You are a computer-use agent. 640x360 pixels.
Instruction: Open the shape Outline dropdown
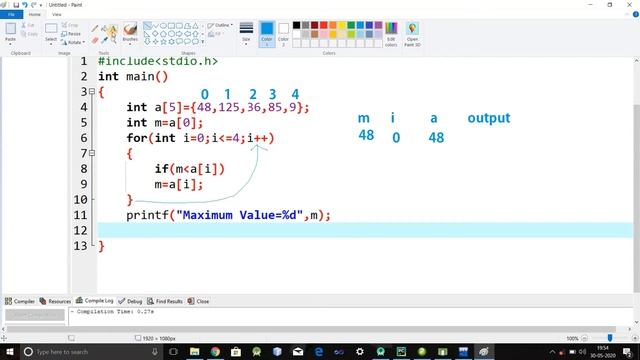pyautogui.click(x=220, y=25)
